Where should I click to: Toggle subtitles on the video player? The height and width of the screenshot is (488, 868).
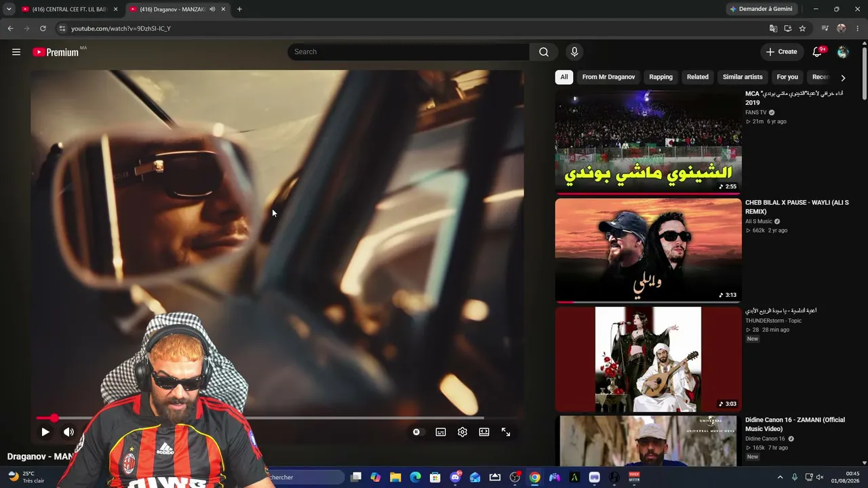(441, 432)
